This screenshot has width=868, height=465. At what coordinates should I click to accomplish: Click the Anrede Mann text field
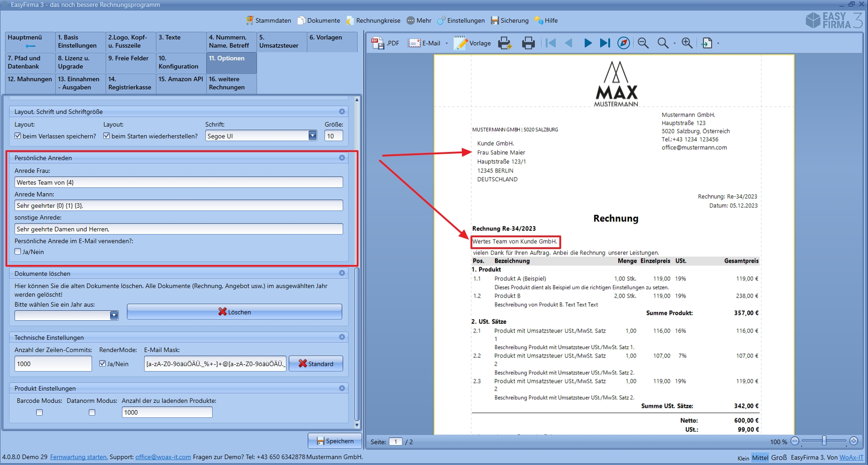(179, 206)
